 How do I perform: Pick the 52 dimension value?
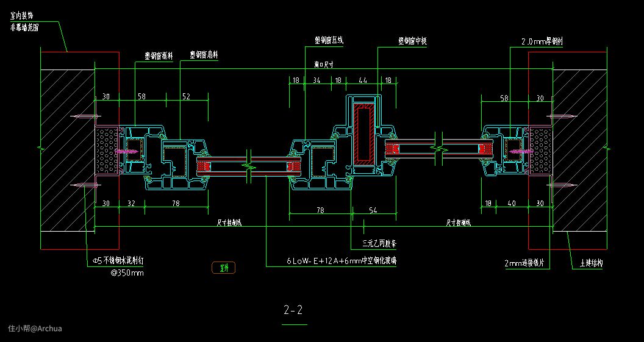[x=186, y=96]
